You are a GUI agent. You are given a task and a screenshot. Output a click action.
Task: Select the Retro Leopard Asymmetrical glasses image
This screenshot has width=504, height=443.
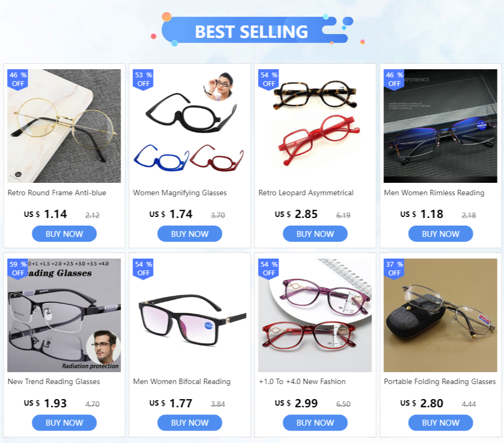[x=315, y=125]
